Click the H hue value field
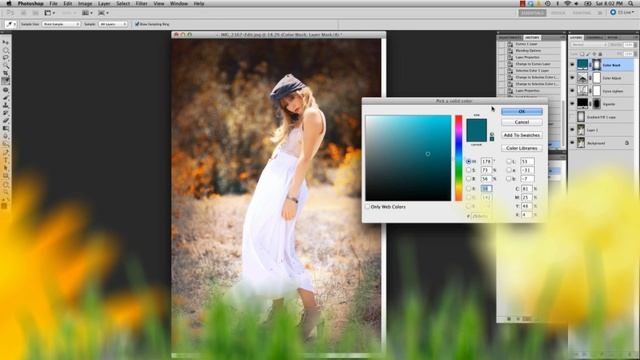The width and height of the screenshot is (640, 360). pos(486,162)
